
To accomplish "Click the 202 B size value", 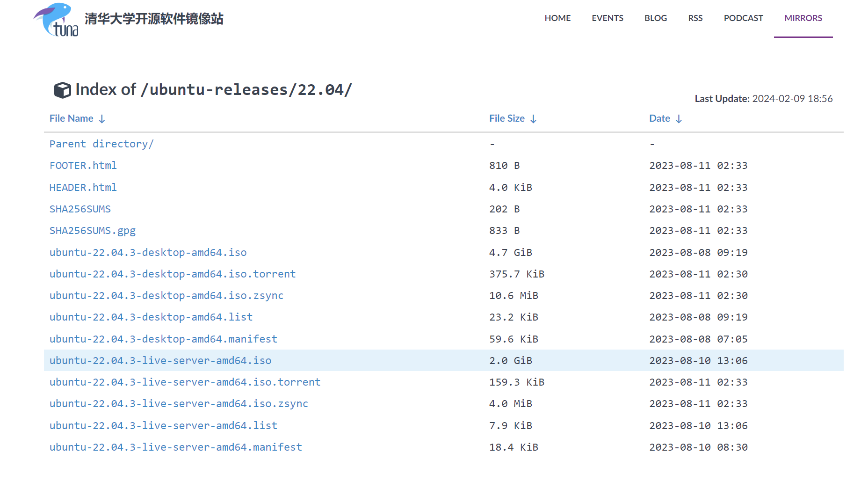I will (x=505, y=209).
